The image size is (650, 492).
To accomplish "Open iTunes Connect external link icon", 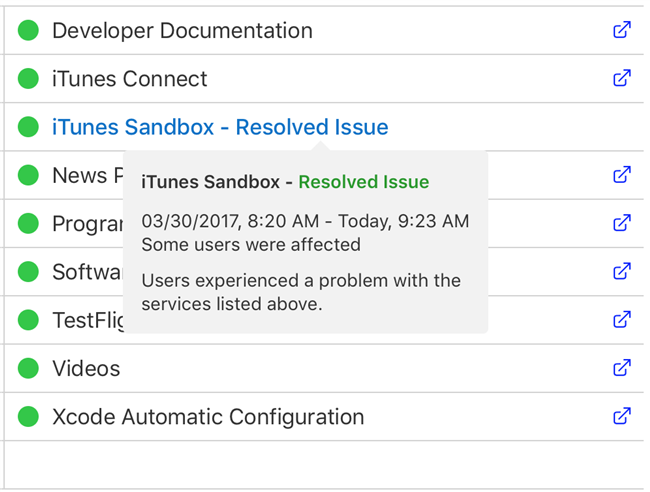I will coord(622,78).
